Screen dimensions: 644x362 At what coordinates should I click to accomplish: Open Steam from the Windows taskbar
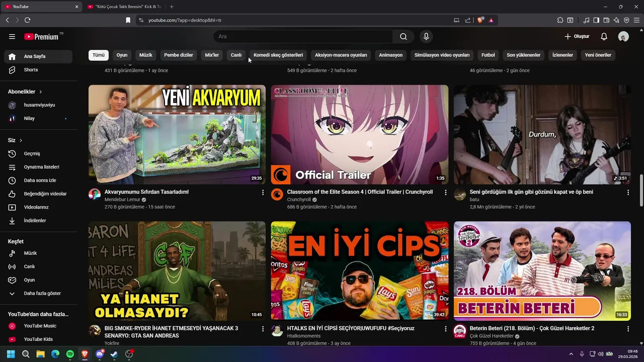[114, 354]
